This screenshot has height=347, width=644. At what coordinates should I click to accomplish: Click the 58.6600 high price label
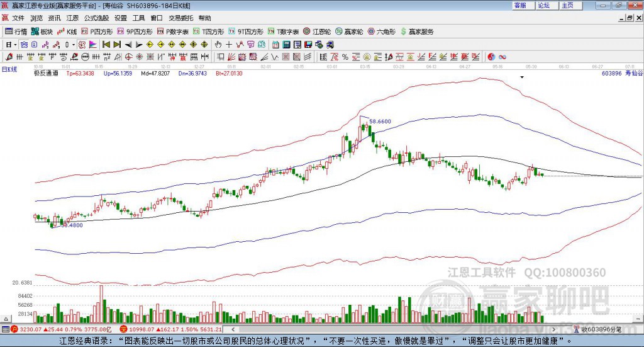coord(380,122)
